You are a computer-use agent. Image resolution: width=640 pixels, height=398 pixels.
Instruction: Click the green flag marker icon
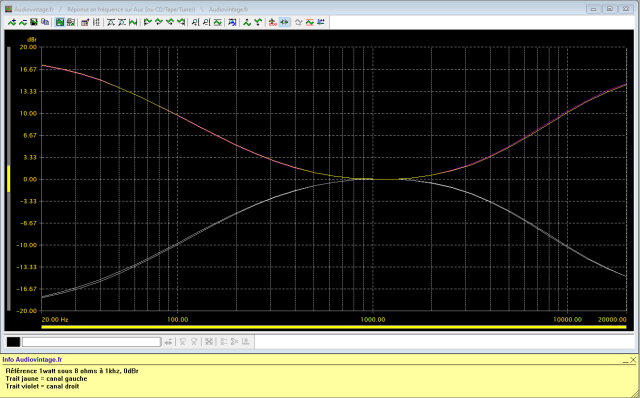[x=148, y=22]
